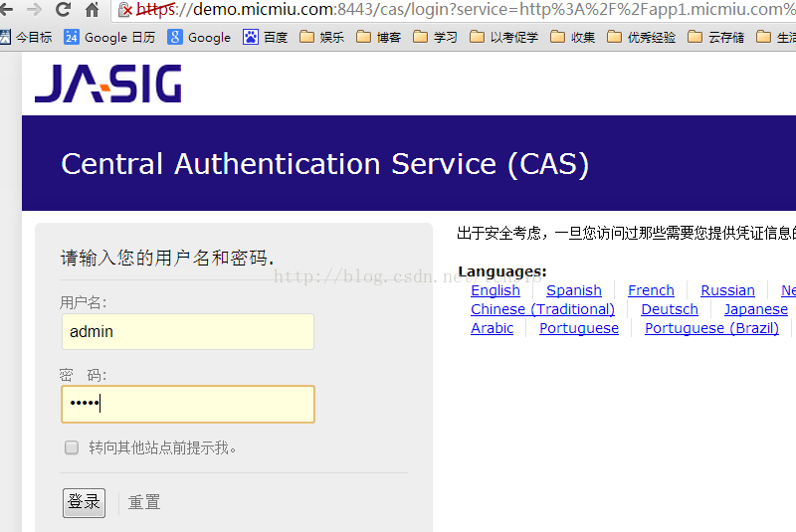Click the address bar URL
796x532 pixels.
click(x=465, y=9)
